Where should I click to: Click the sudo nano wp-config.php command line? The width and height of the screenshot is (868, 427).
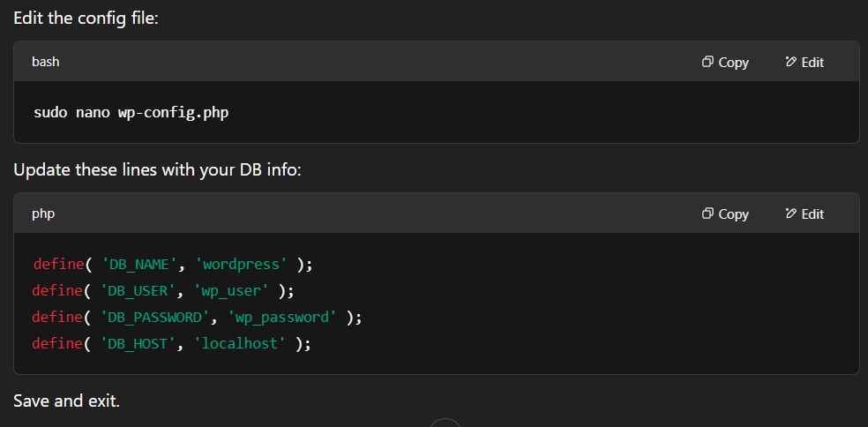tap(131, 113)
